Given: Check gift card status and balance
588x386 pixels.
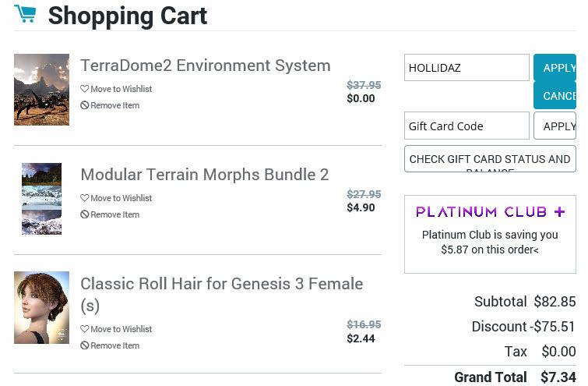Looking at the screenshot, I should 490,159.
